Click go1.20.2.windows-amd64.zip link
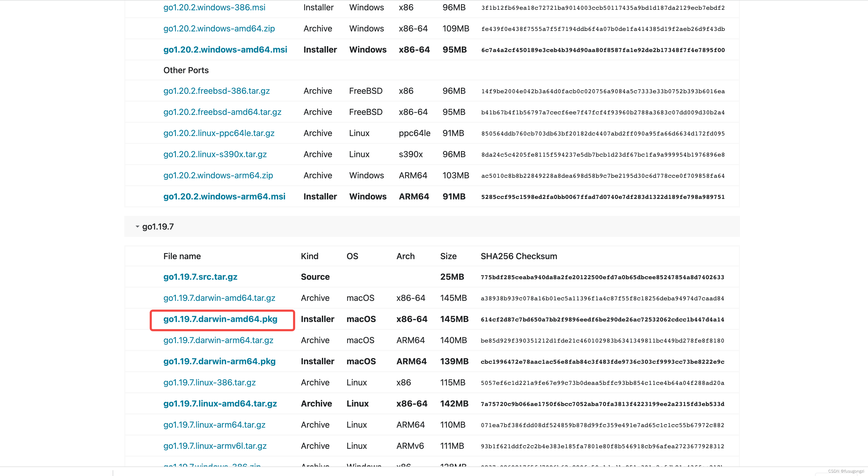The height and width of the screenshot is (476, 868). (219, 29)
